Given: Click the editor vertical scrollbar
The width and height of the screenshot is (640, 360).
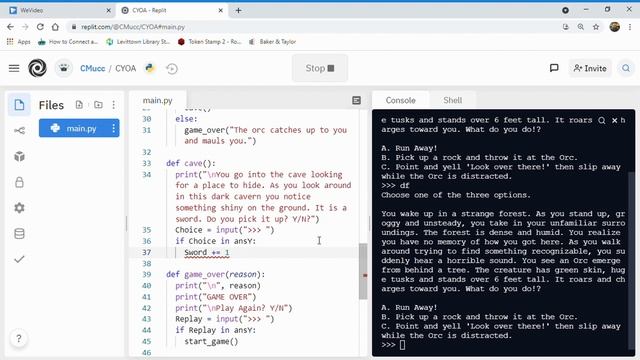Looking at the screenshot, I should pos(363,271).
